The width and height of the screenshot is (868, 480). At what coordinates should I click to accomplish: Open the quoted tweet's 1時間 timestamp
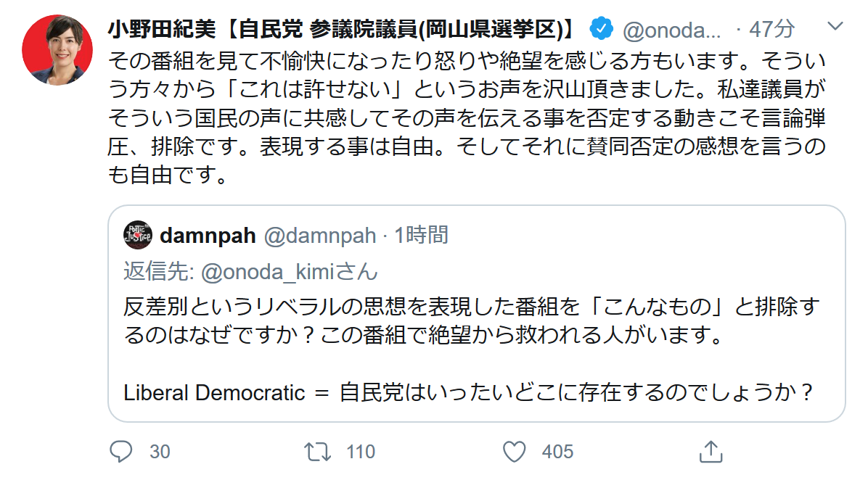click(421, 235)
